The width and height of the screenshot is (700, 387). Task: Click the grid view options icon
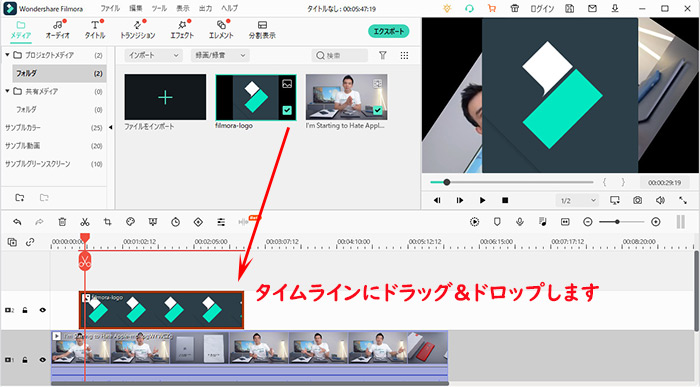coord(404,55)
